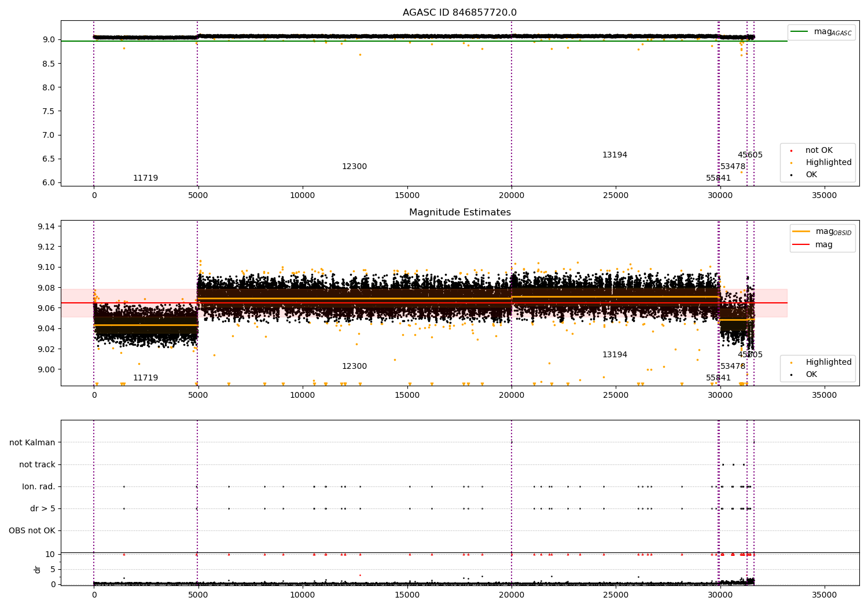
Task: Click x-axis tick '5000' under middle plot
Action: 198,395
